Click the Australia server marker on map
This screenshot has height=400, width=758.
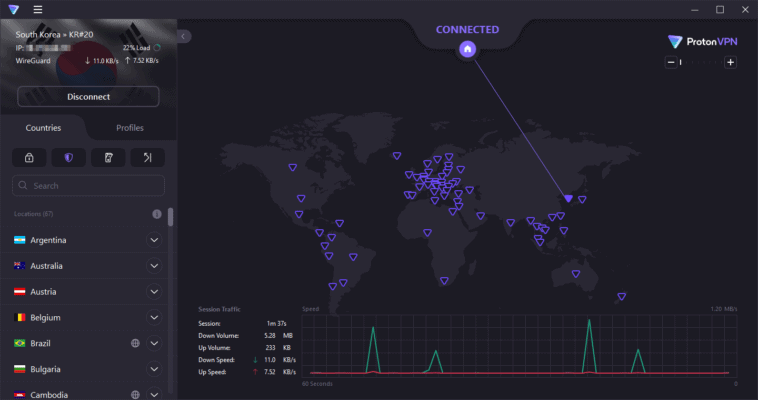575,272
